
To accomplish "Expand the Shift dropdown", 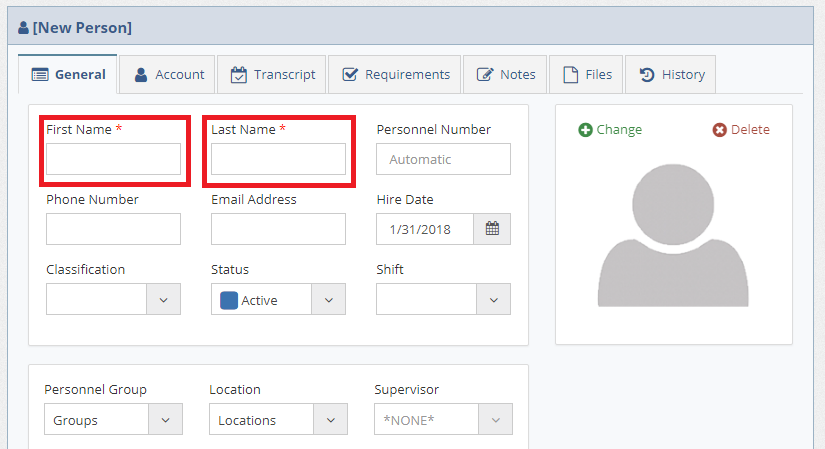I will point(493,299).
